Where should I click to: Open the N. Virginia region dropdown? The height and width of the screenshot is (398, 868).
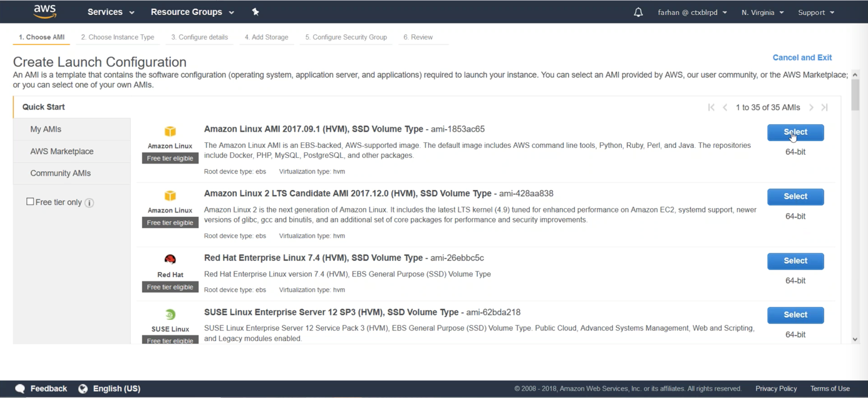pyautogui.click(x=762, y=13)
